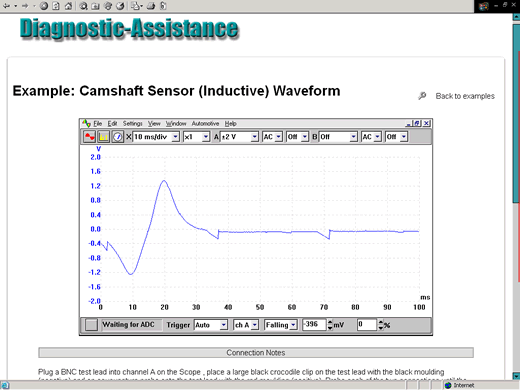Expand channel A AC coupling dropdown
This screenshot has width=520, height=390.
[x=278, y=137]
